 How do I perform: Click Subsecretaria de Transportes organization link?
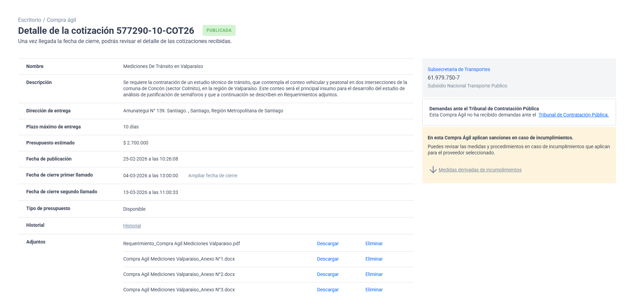click(458, 69)
